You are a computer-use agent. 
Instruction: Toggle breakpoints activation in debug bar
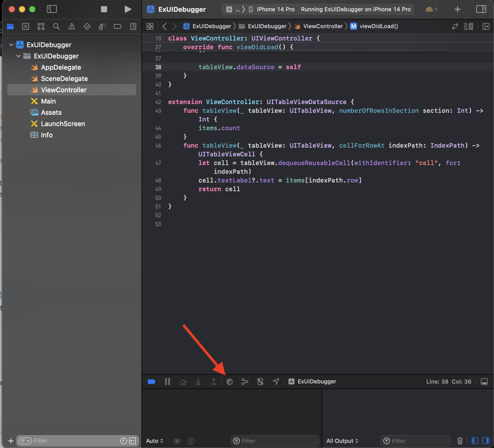[x=151, y=382]
